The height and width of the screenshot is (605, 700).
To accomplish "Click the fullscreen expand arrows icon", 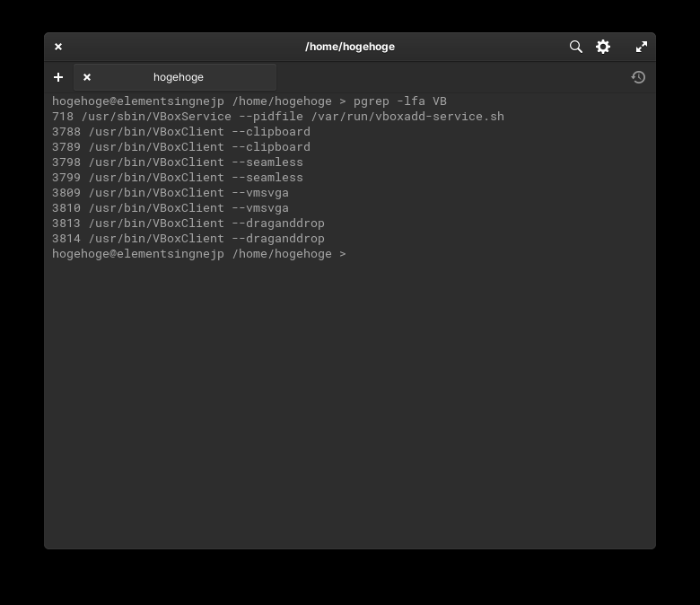I will pos(642,47).
